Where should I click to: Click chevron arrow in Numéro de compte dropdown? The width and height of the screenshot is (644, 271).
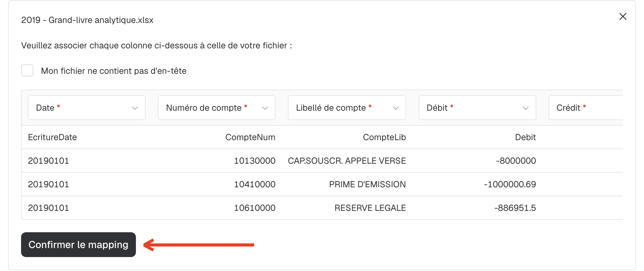(265, 108)
